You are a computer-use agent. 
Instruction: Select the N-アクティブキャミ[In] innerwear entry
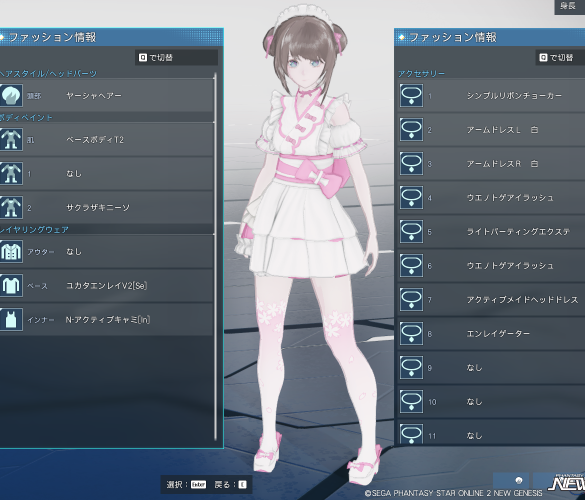(108, 320)
